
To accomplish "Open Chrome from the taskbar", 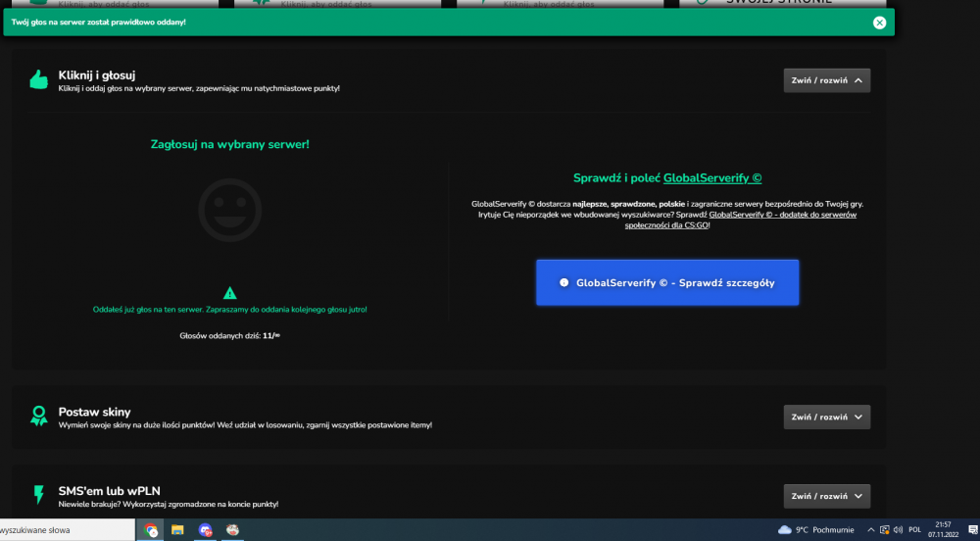I will pos(151,530).
